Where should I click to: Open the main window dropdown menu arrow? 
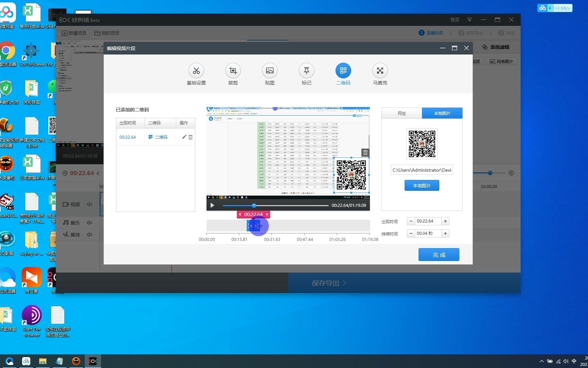click(x=470, y=20)
